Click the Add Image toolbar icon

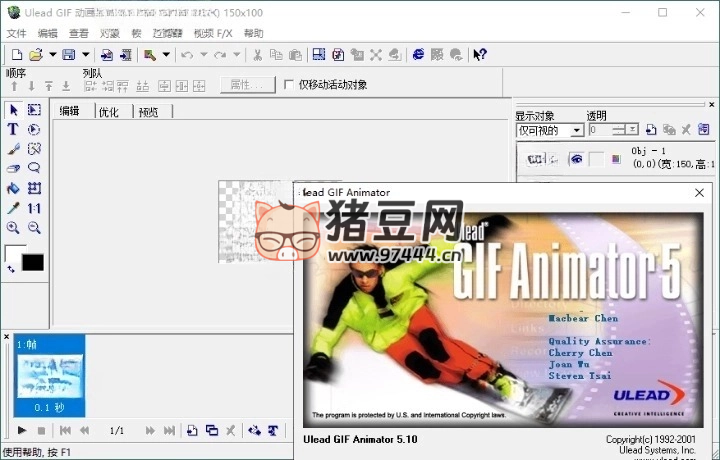[x=107, y=55]
